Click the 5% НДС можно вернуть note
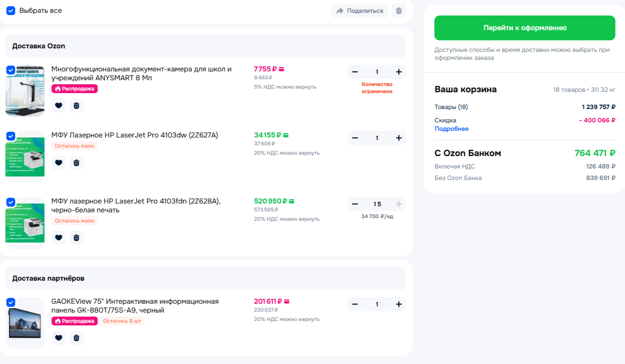The image size is (625, 364). (x=285, y=87)
